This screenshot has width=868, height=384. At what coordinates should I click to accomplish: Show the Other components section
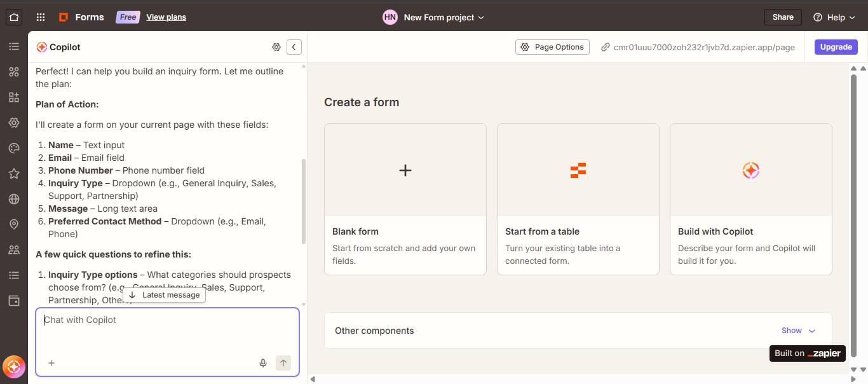(x=799, y=331)
